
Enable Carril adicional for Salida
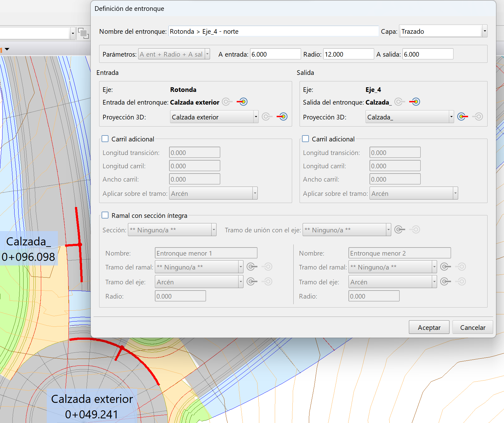(x=306, y=139)
